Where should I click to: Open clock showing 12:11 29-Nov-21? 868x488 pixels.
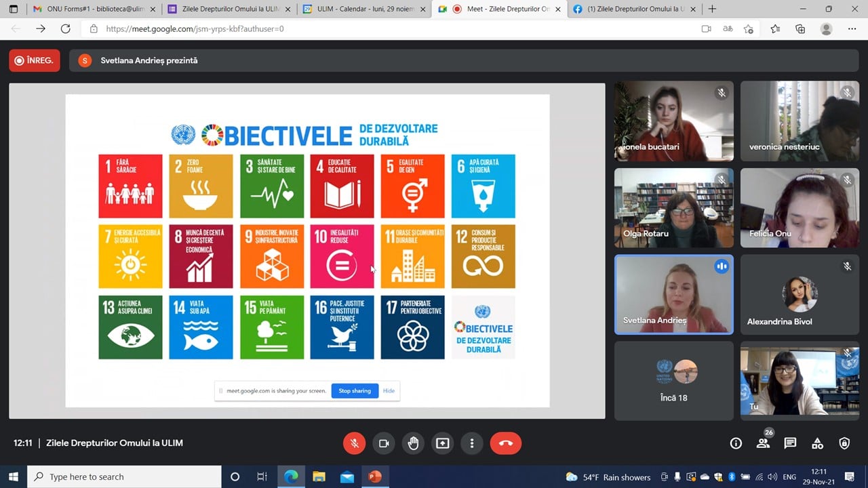click(x=819, y=476)
